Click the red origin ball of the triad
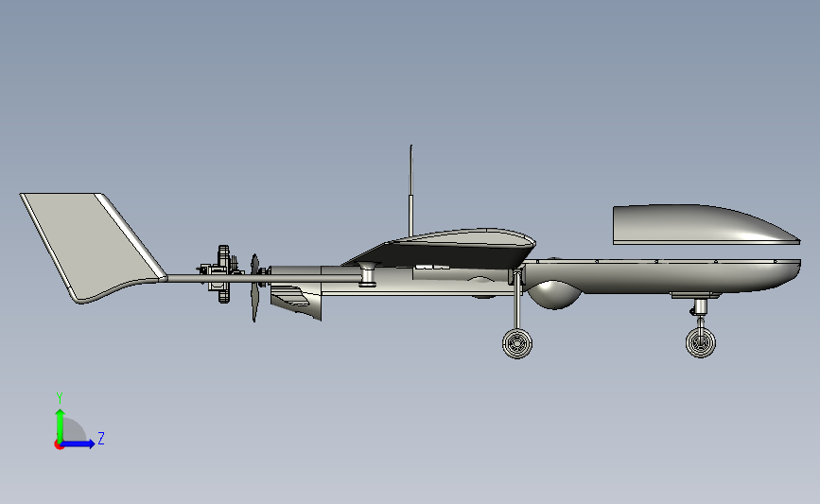The width and height of the screenshot is (820, 504). [59, 445]
